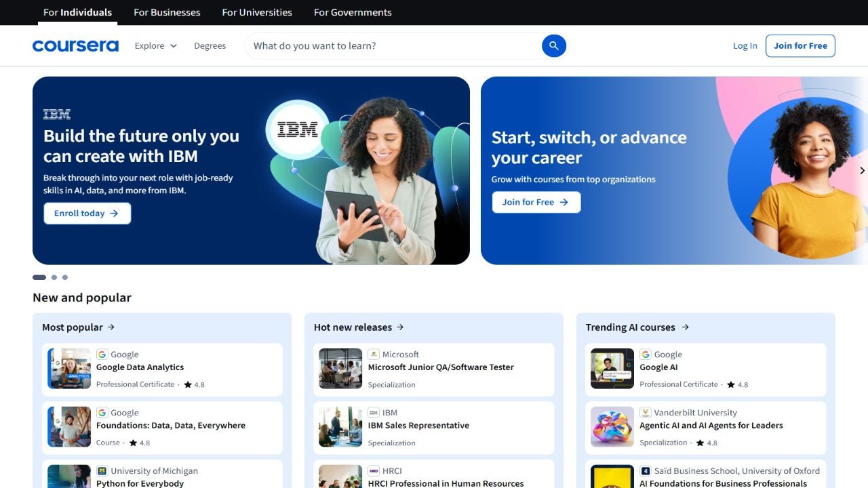This screenshot has width=868, height=488.
Task: Open the Explore dropdown menu
Action: 156,45
